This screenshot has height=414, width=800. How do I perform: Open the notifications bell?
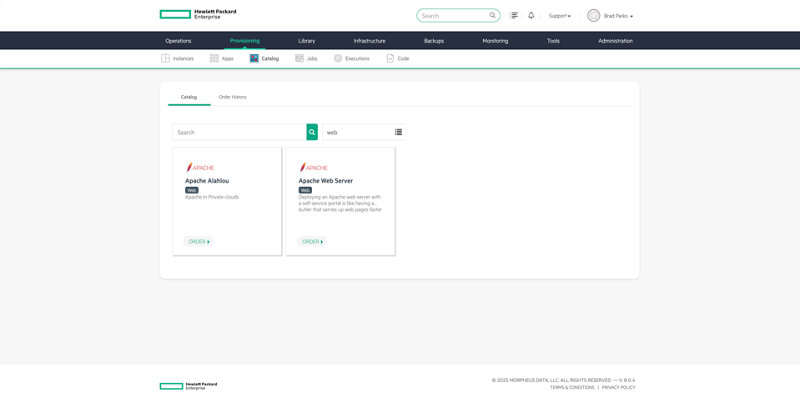(x=531, y=15)
